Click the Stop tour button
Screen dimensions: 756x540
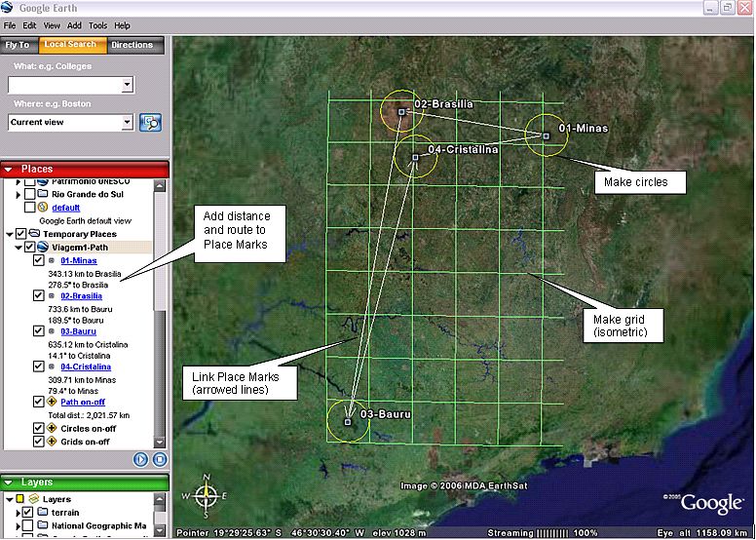pos(160,459)
